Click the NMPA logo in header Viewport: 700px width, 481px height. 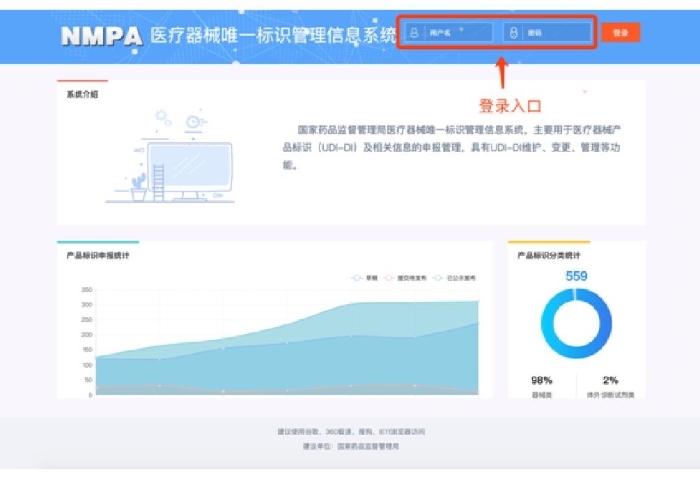pyautogui.click(x=101, y=36)
